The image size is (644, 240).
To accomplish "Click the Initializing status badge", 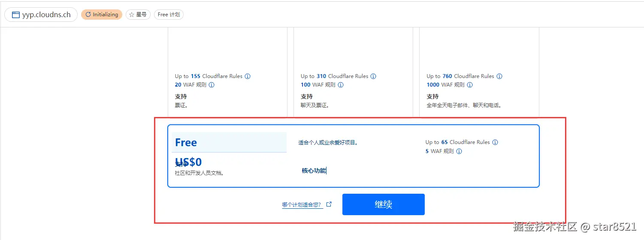I will click(x=102, y=15).
